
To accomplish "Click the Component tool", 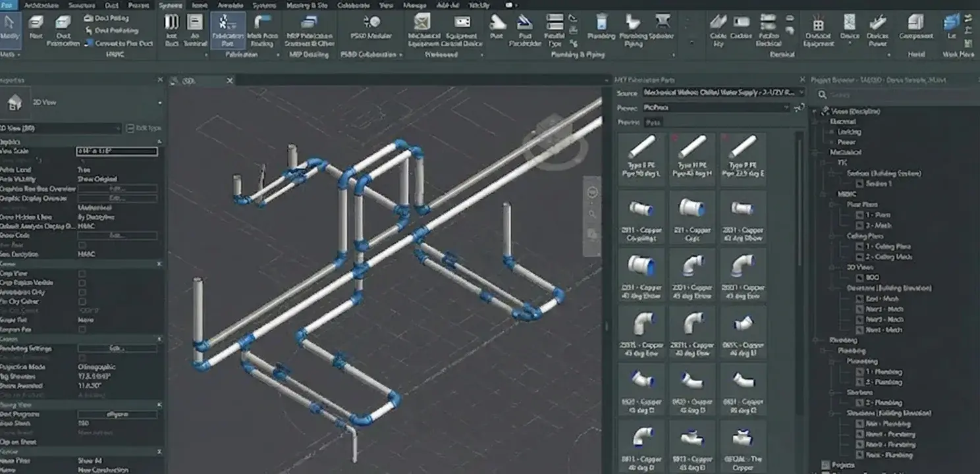I will pyautogui.click(x=915, y=27).
